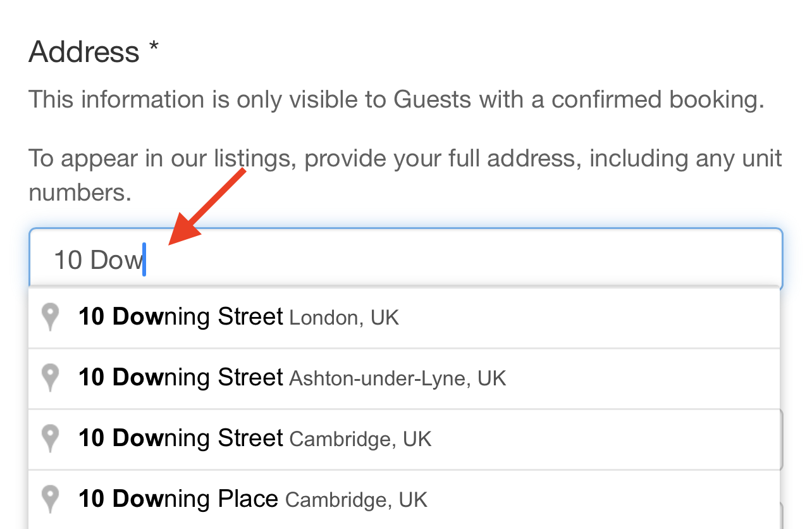This screenshot has height=529, width=812.
Task: Click the 'London, UK' locality text
Action: pyautogui.click(x=344, y=318)
